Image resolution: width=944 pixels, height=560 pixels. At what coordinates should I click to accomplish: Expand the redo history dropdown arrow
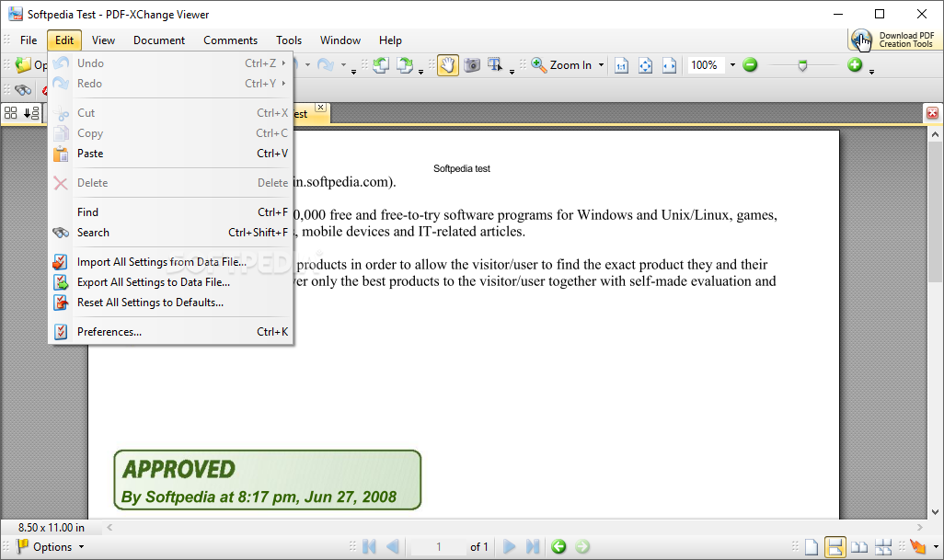coord(344,65)
